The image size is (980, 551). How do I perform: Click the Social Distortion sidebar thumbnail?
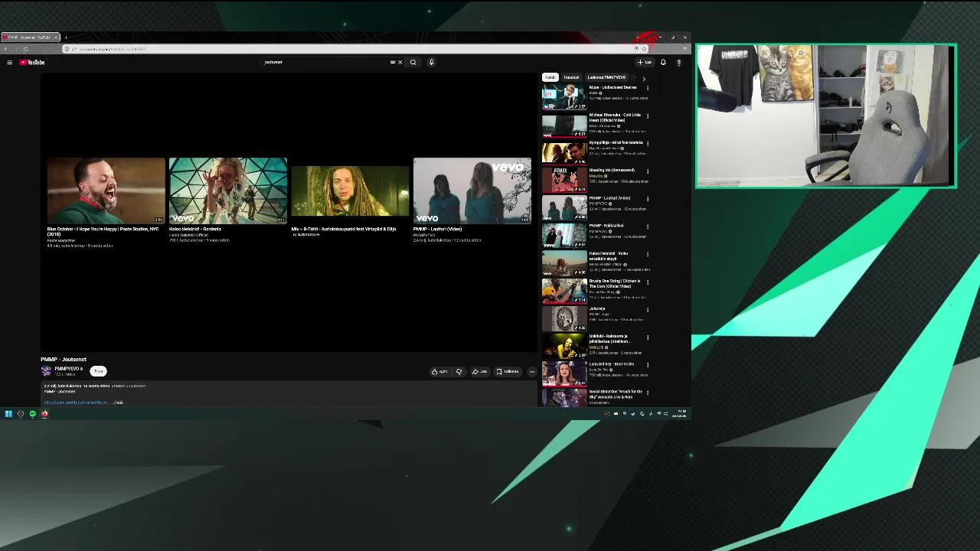[564, 398]
